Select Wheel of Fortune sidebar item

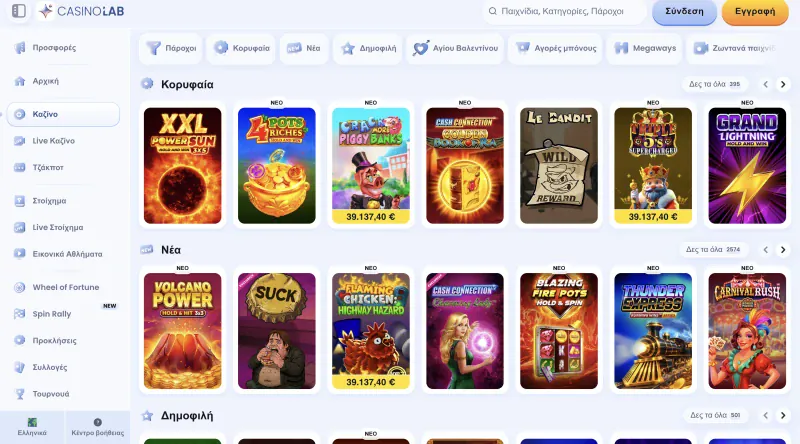tap(63, 287)
